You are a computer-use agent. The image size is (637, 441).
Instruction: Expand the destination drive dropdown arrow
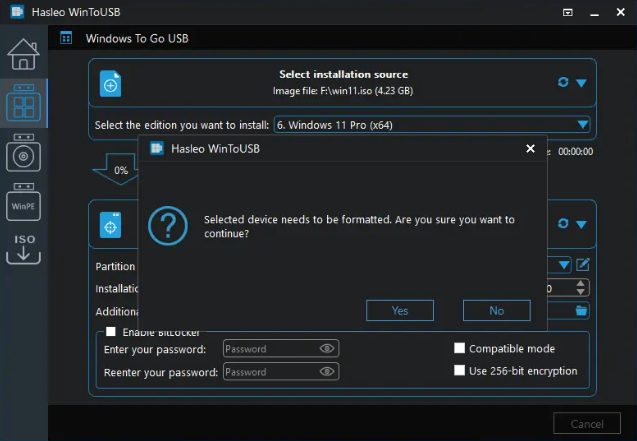point(581,224)
